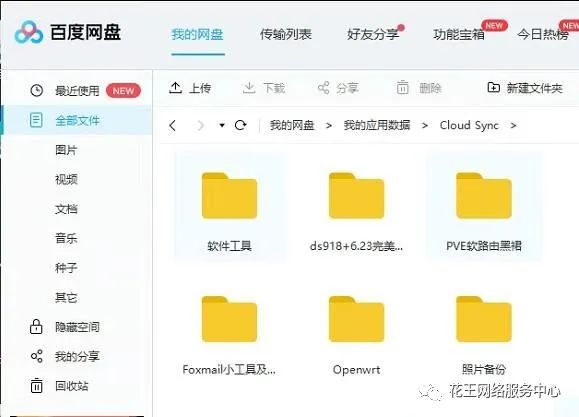Click the 我的应用数据 breadcrumb link
The height and width of the screenshot is (417, 579).
point(377,125)
